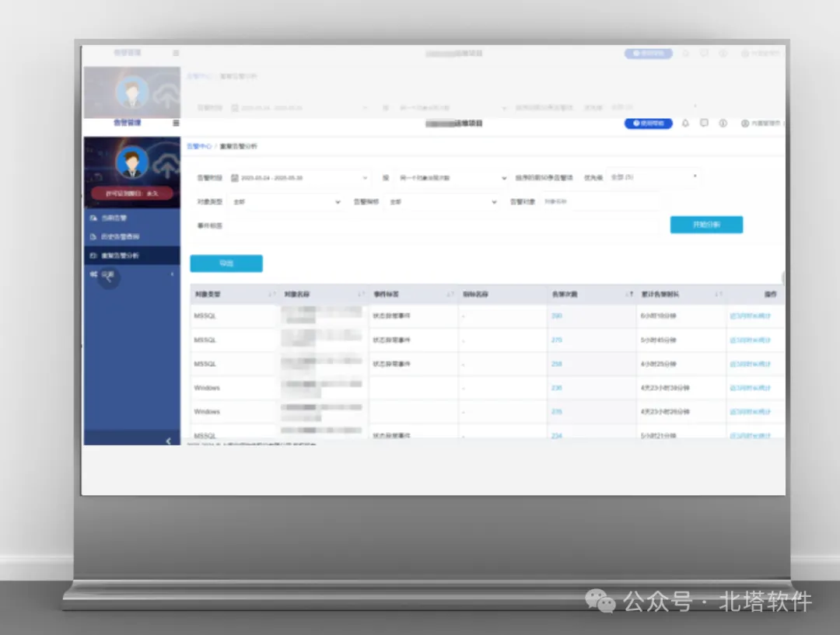The height and width of the screenshot is (635, 840).
Task: Sort table by 对象类型 column
Action: 271,294
